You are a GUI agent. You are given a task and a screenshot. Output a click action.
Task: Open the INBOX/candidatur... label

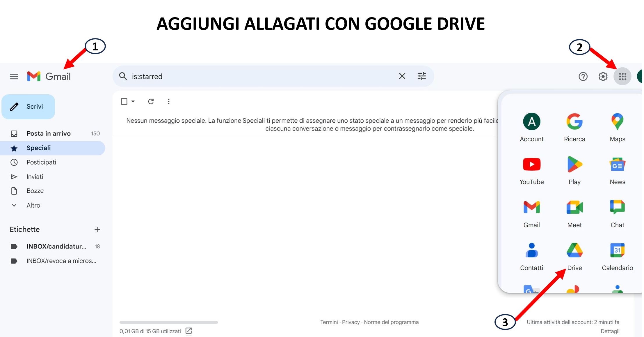[52, 246]
